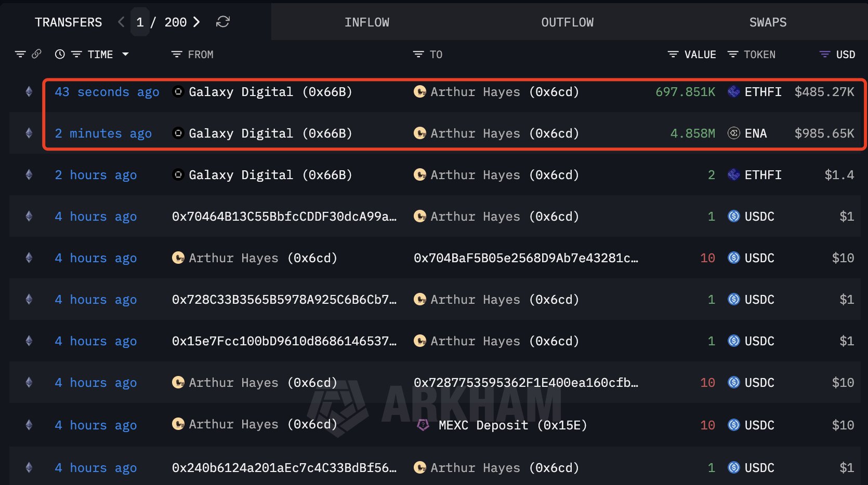Click the refresh transfers icon
This screenshot has width=868, height=485.
tap(223, 22)
